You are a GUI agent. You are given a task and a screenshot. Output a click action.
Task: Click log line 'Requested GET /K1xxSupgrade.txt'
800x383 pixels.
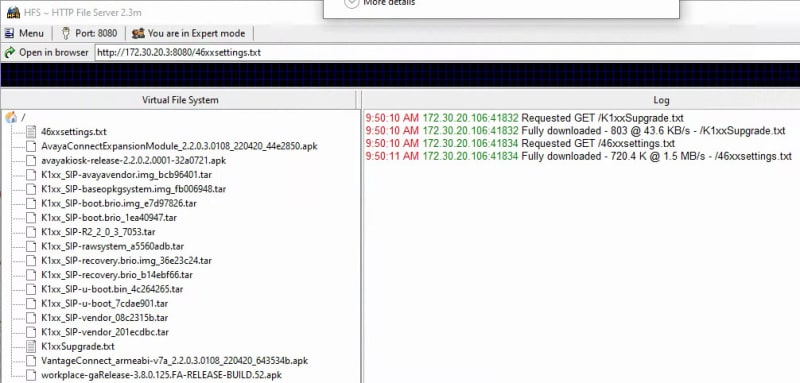click(524, 118)
